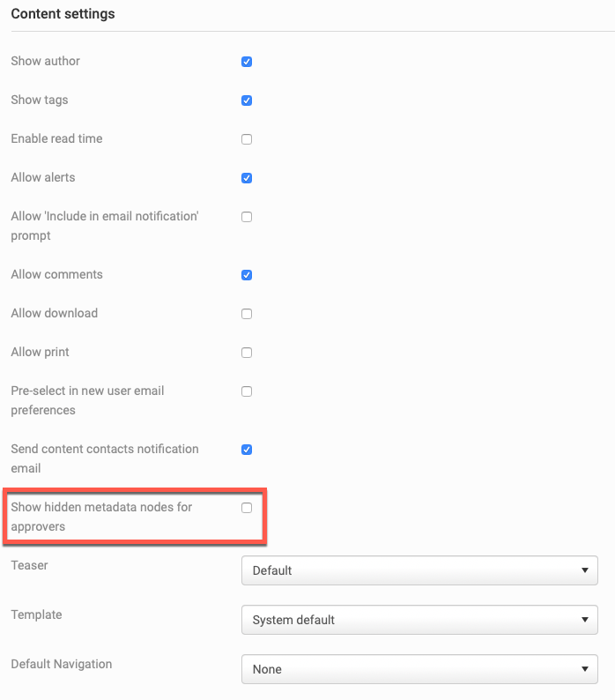This screenshot has width=615, height=700.
Task: Check the Allow print checkbox
Action: coord(247,353)
